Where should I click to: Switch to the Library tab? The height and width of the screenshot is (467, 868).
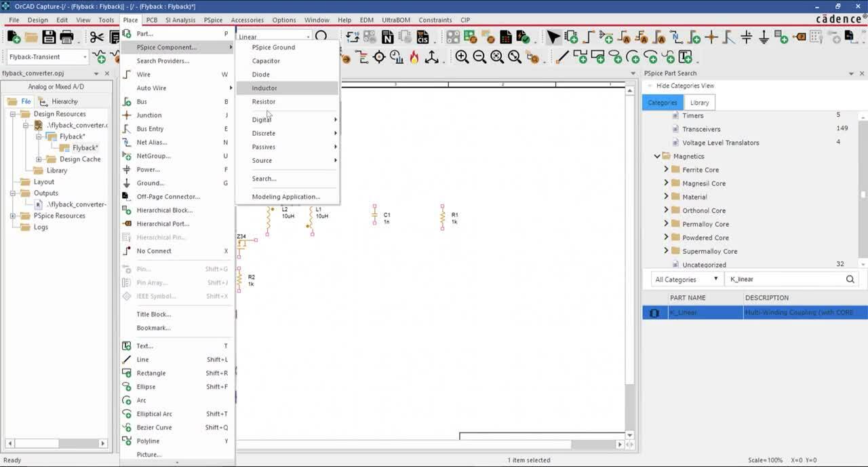699,102
